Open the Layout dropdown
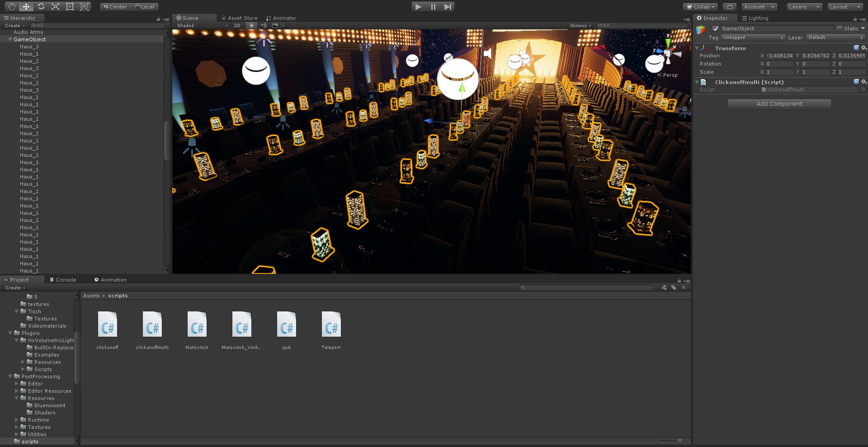The width and height of the screenshot is (868, 447). [845, 7]
